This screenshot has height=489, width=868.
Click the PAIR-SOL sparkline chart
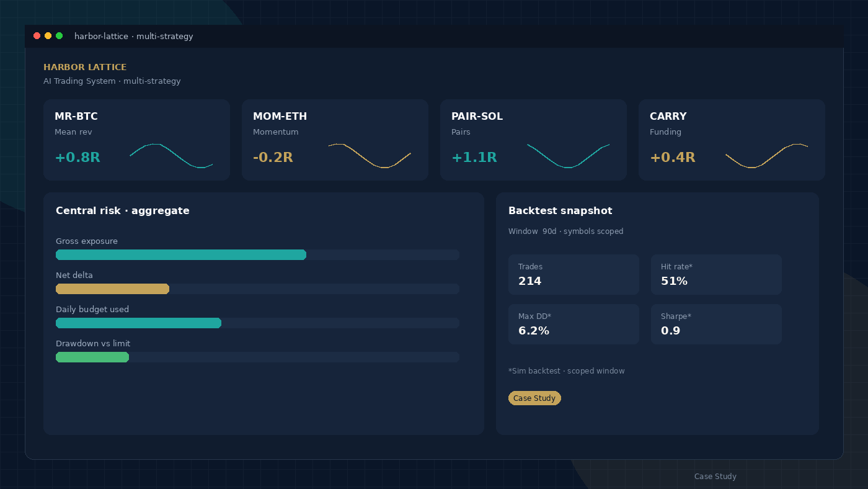coord(568,156)
